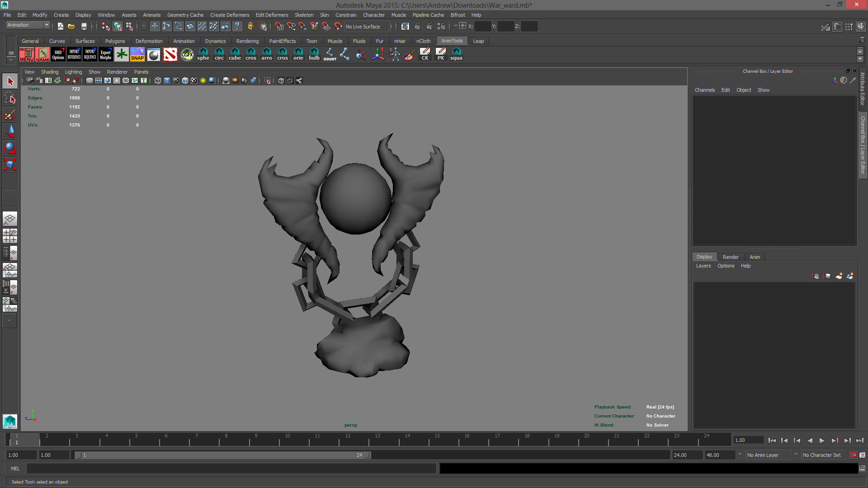Click the MEL command input field

point(231,469)
